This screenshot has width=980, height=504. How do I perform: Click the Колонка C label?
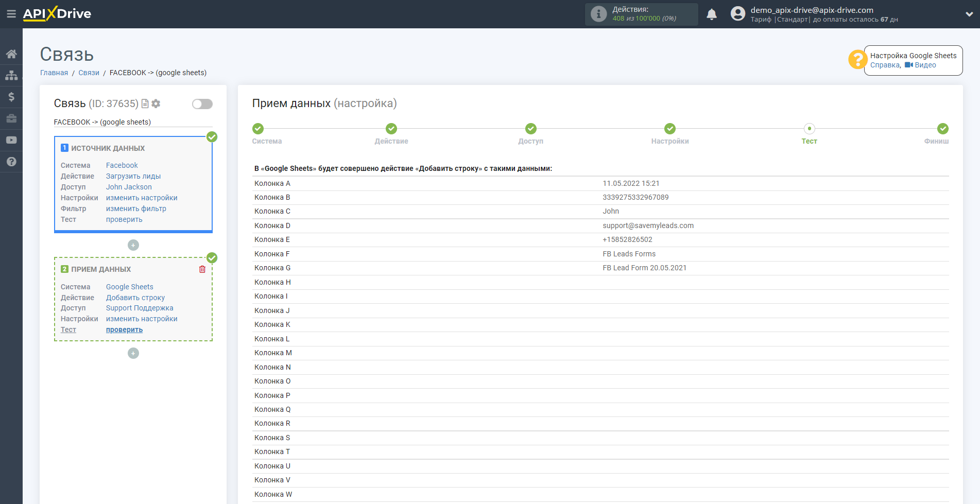coord(272,211)
